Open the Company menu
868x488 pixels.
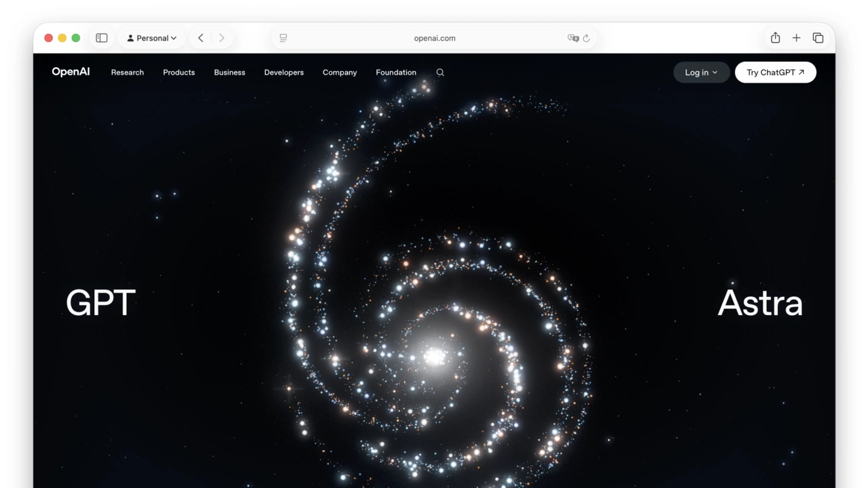(x=340, y=73)
